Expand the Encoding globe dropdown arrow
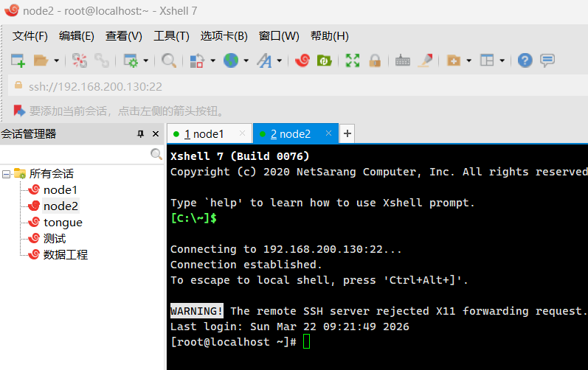Viewport: 588px width, 370px height. pos(246,60)
